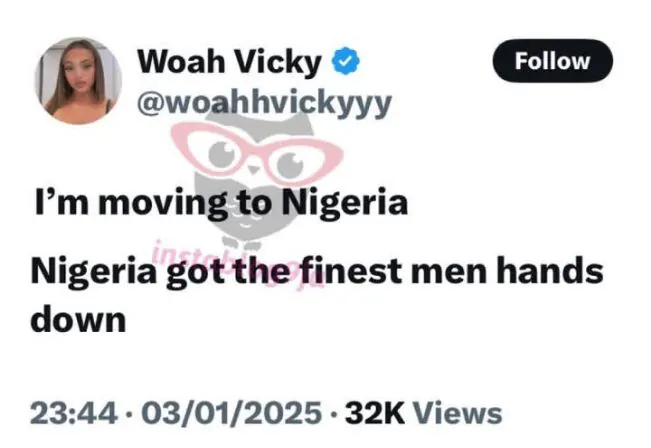The height and width of the screenshot is (448, 651).
Task: Open the Woah Vicky display name
Action: click(x=229, y=62)
